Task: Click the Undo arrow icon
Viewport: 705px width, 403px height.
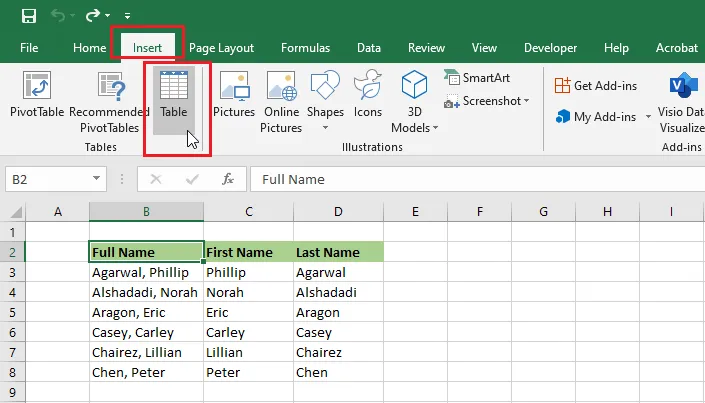Action: (58, 16)
